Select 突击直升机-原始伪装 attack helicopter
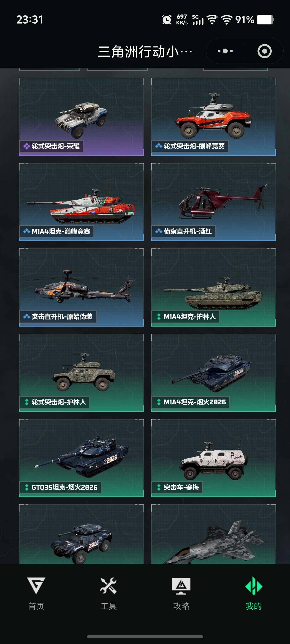 pos(81,287)
